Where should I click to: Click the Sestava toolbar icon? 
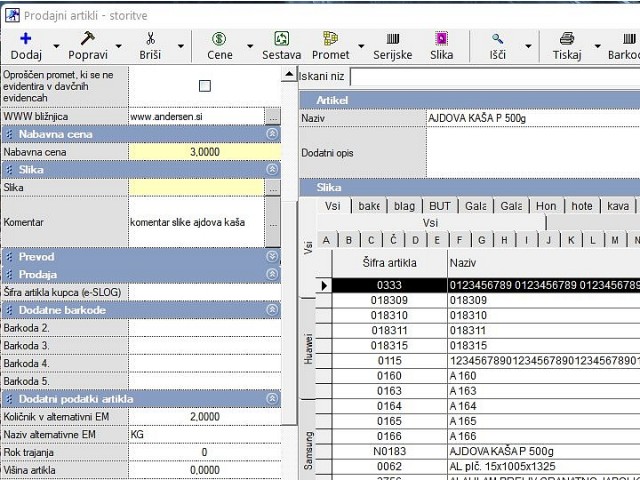tap(281, 39)
